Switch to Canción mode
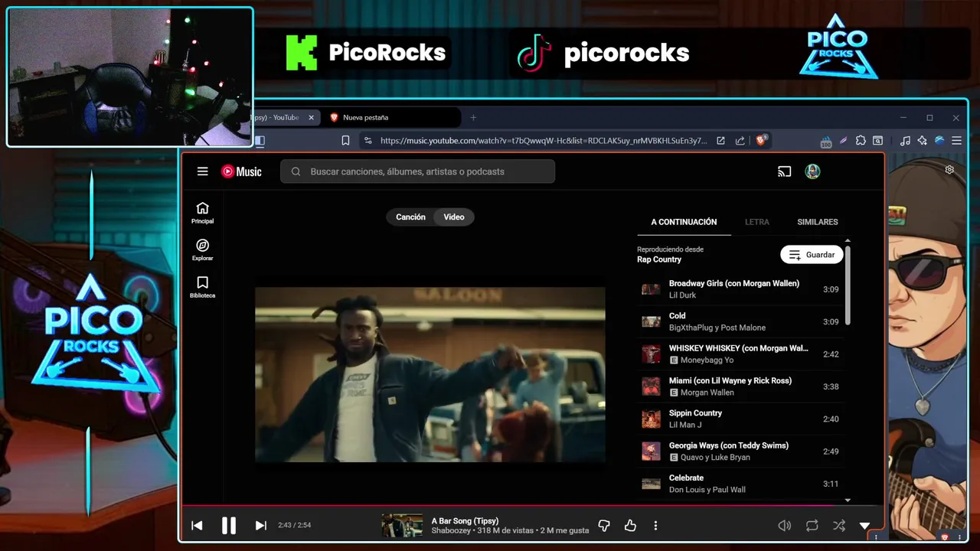Screen dimensions: 980x551 (410, 217)
